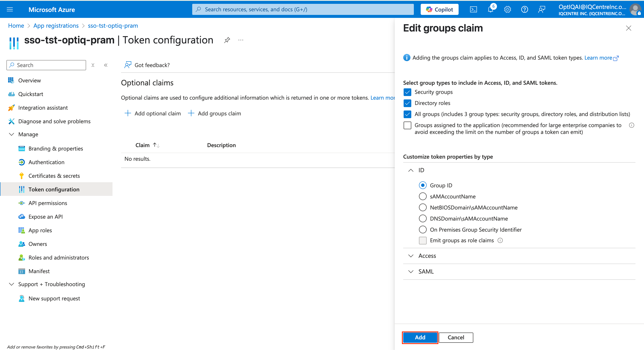
Task: Click the Manifest icon
Action: tap(22, 271)
